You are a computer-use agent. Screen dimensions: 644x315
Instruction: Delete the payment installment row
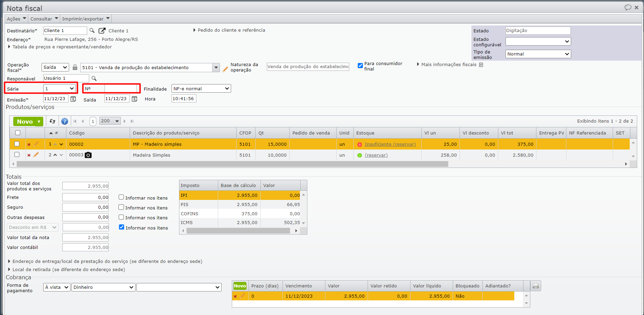(x=235, y=296)
